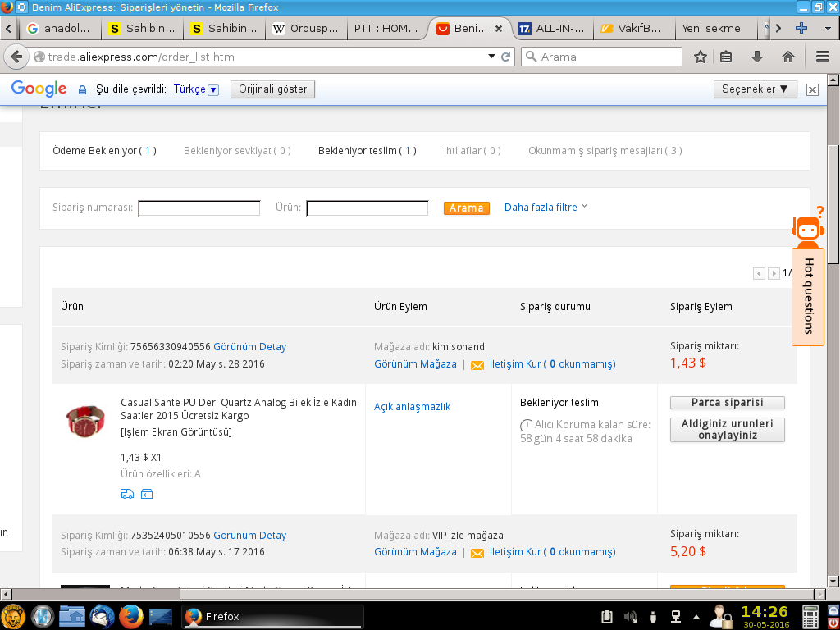Screen dimensions: 840x630
Task: Click the Sipariş numarası input field
Action: [x=199, y=208]
